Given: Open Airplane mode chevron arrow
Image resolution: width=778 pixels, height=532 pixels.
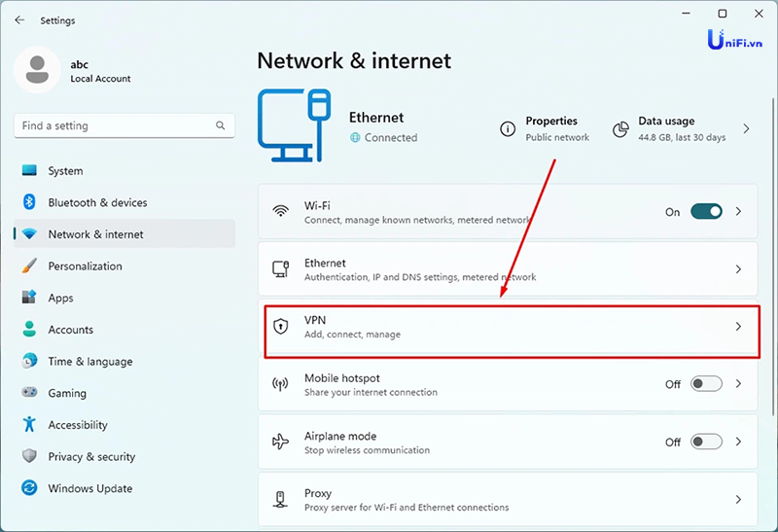Looking at the screenshot, I should (738, 442).
